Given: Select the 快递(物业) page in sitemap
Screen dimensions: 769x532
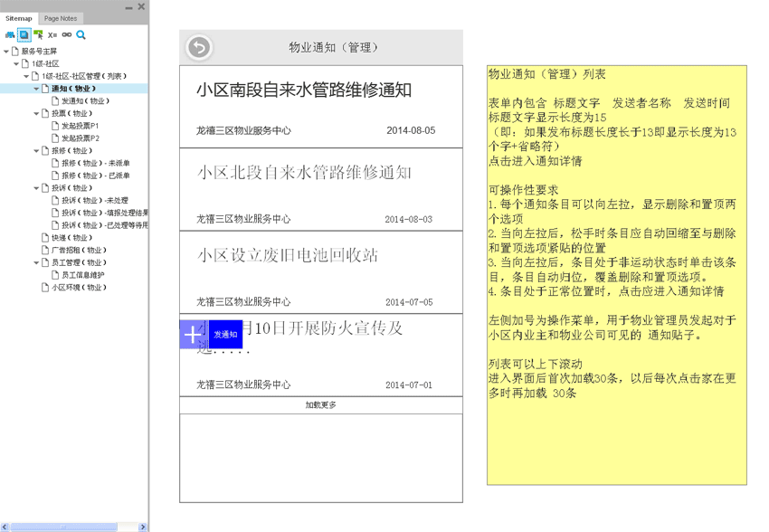Looking at the screenshot, I should click(71, 238).
